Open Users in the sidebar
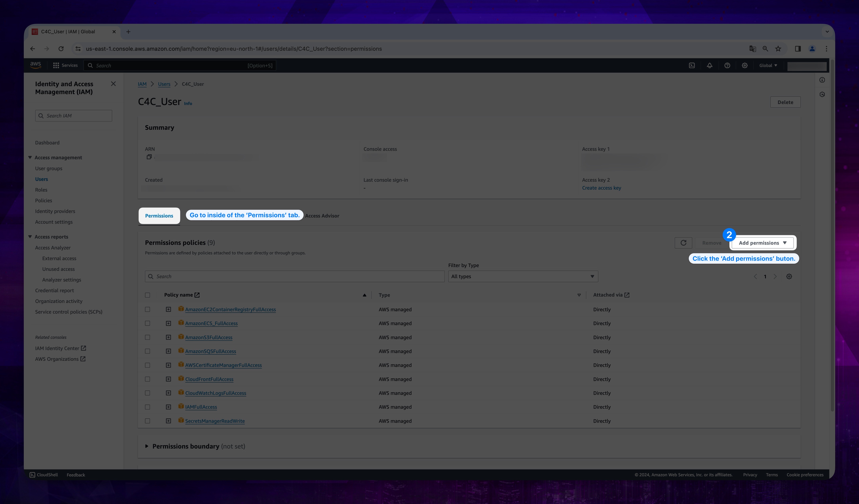This screenshot has width=859, height=504. pyautogui.click(x=42, y=179)
